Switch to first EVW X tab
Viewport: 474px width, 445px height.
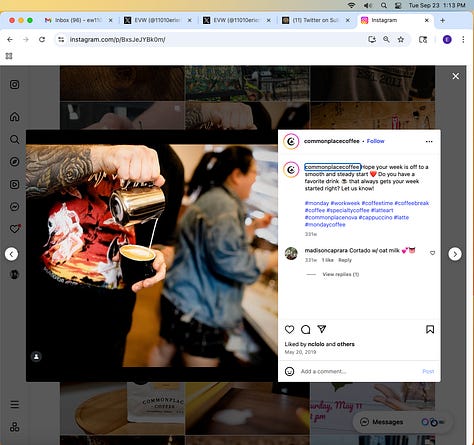[157, 20]
